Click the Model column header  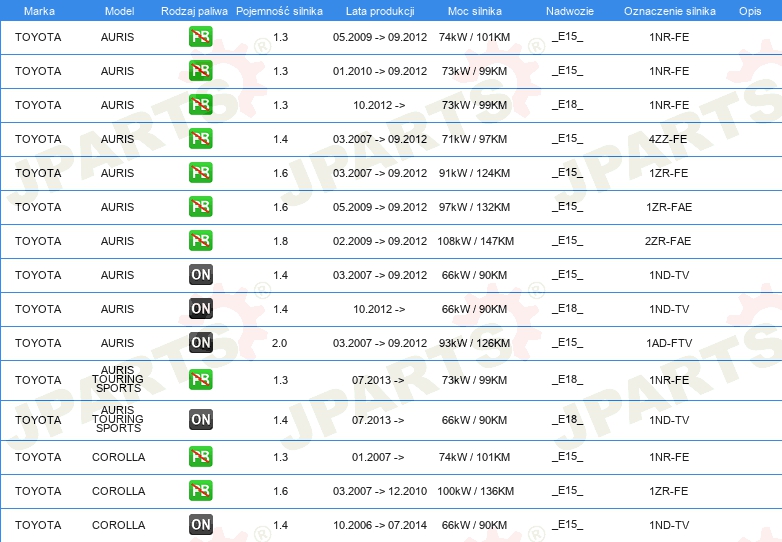(119, 11)
